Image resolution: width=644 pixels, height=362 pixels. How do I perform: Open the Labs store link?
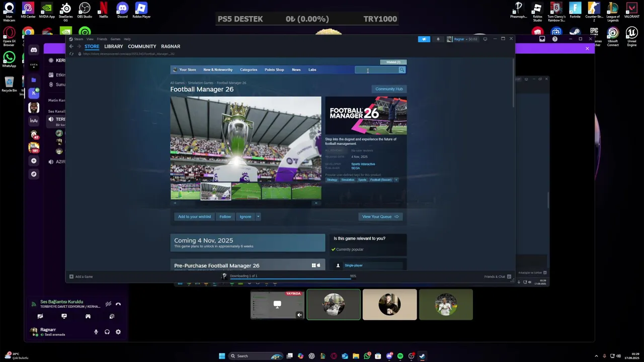click(312, 70)
